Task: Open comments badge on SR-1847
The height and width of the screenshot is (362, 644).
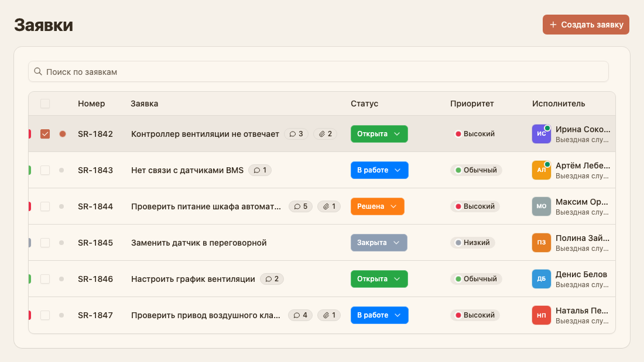Action: [300, 315]
